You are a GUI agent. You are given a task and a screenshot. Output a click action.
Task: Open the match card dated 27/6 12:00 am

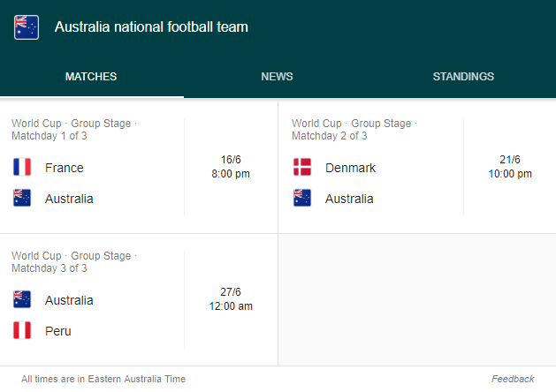tap(139, 299)
